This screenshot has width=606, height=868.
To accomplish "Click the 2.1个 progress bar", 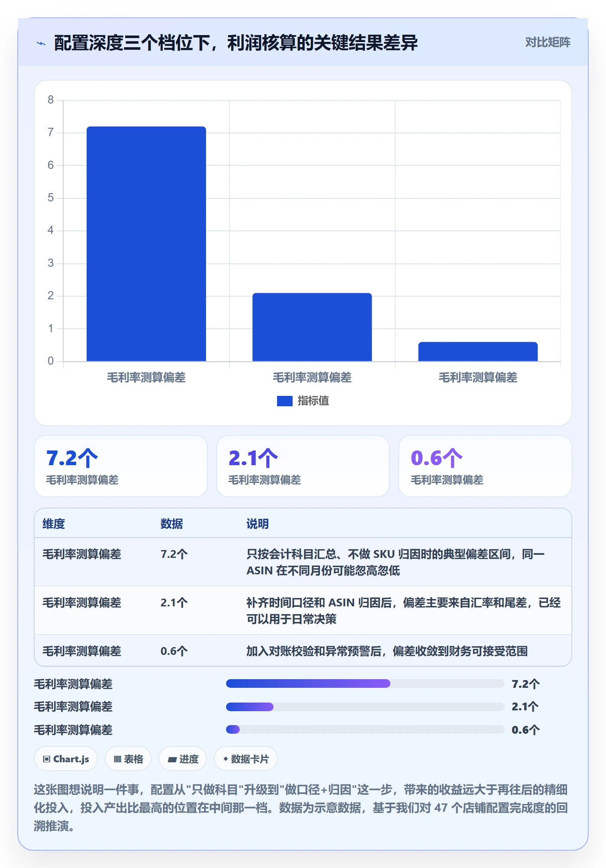I will pos(365,707).
